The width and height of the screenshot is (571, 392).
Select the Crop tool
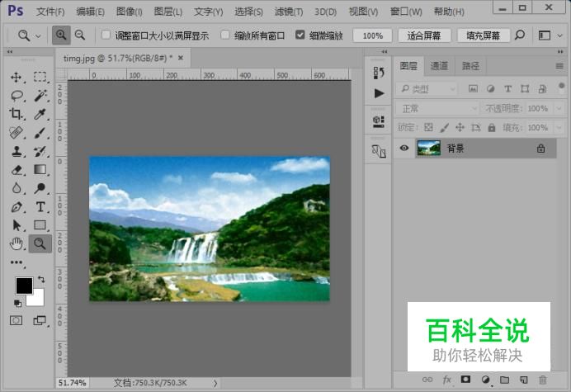[17, 115]
